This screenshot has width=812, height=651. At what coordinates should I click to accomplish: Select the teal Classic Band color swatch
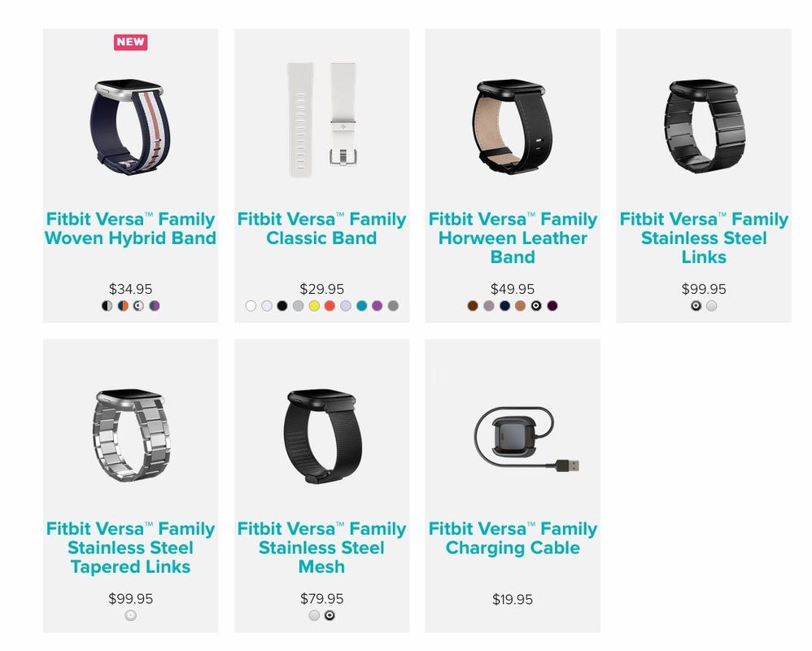(x=361, y=306)
